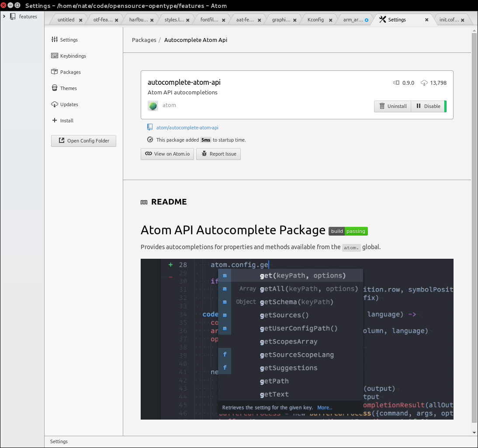Click the Settings sliders icon in sidebar
Screen dimensions: 478x448
(x=55, y=40)
